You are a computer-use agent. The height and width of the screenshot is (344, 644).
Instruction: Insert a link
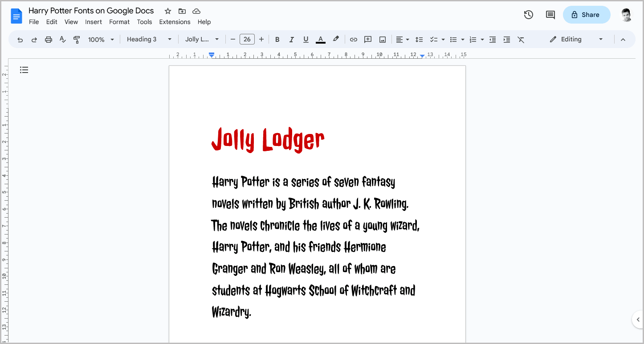353,39
